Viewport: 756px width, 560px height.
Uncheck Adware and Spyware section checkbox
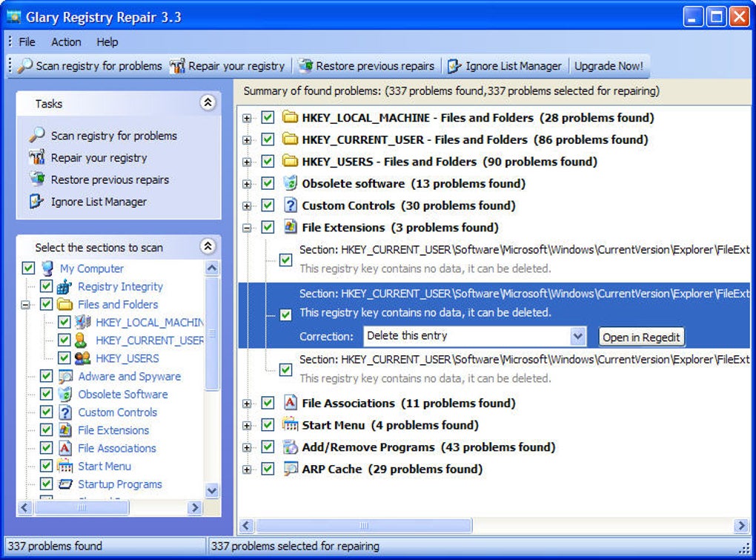click(x=46, y=376)
